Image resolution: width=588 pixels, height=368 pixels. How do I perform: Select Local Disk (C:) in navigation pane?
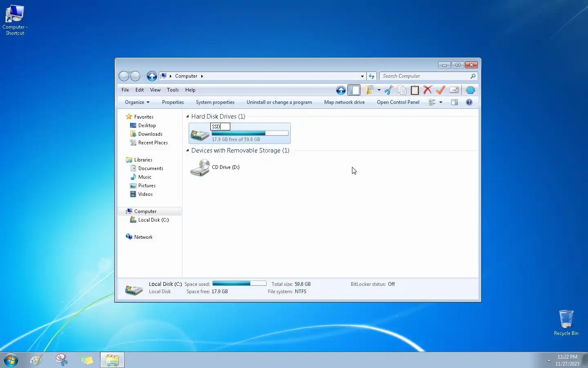(154, 220)
